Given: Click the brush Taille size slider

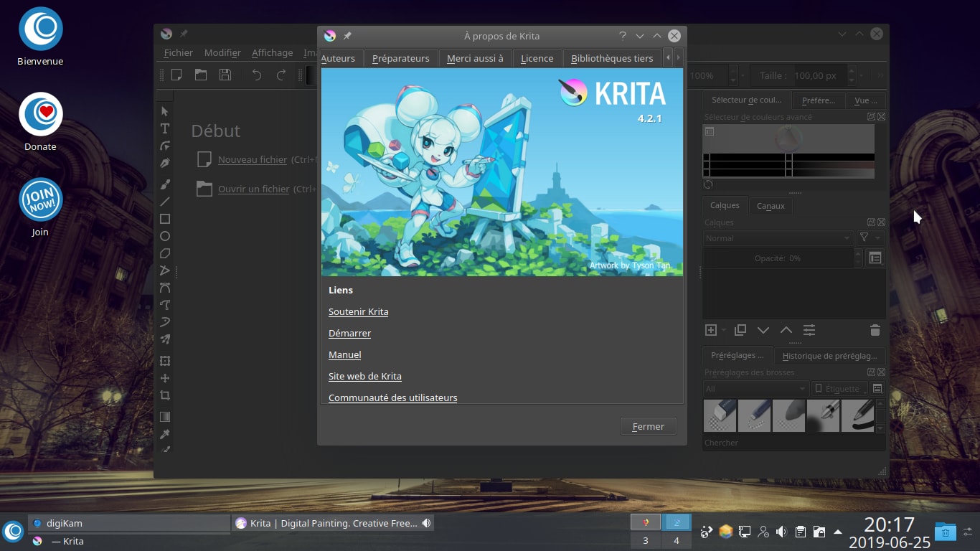Looking at the screenshot, I should 798,75.
